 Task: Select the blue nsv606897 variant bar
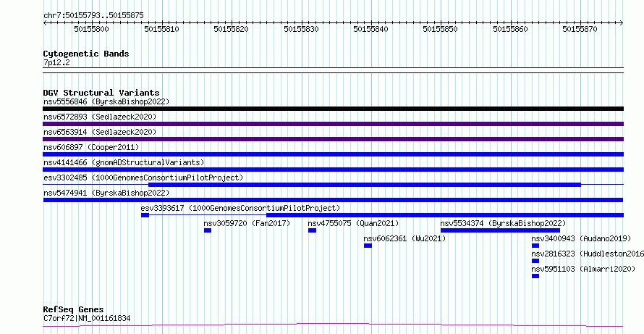(333, 154)
